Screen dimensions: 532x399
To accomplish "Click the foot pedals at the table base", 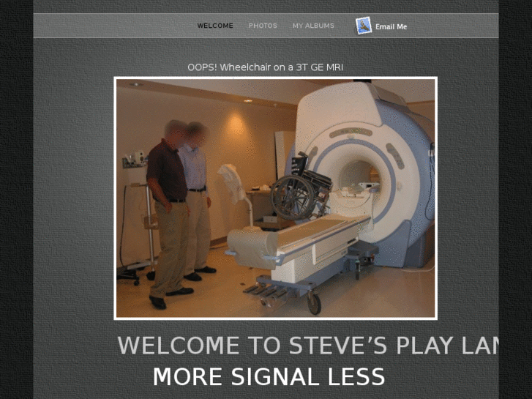I will pyautogui.click(x=265, y=291).
